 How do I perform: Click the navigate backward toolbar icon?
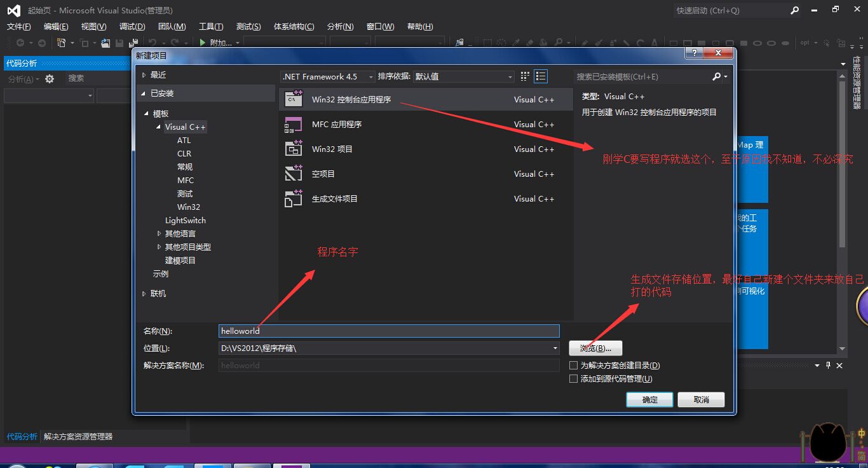(x=20, y=43)
